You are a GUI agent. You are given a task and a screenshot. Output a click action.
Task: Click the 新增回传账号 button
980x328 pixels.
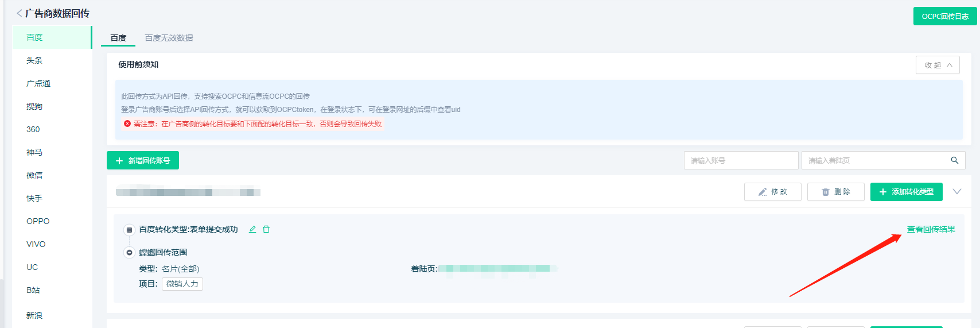coord(143,160)
